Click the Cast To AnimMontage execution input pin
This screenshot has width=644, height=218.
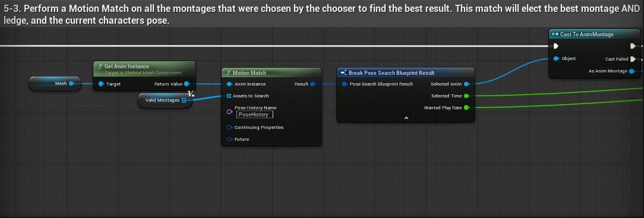tap(556, 46)
